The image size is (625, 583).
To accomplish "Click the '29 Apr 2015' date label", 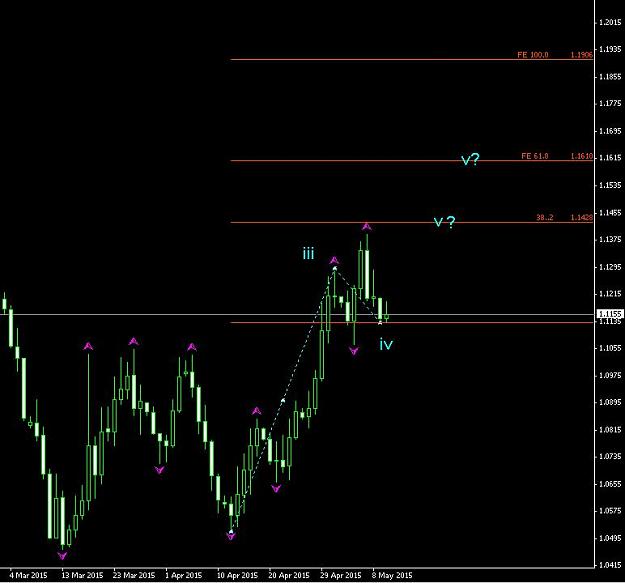I will 340,575.
